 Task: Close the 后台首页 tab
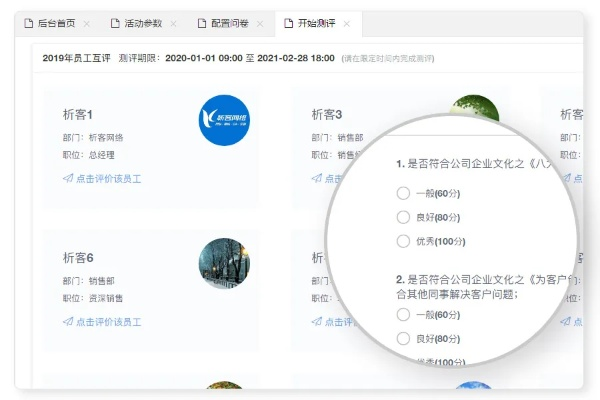click(86, 23)
